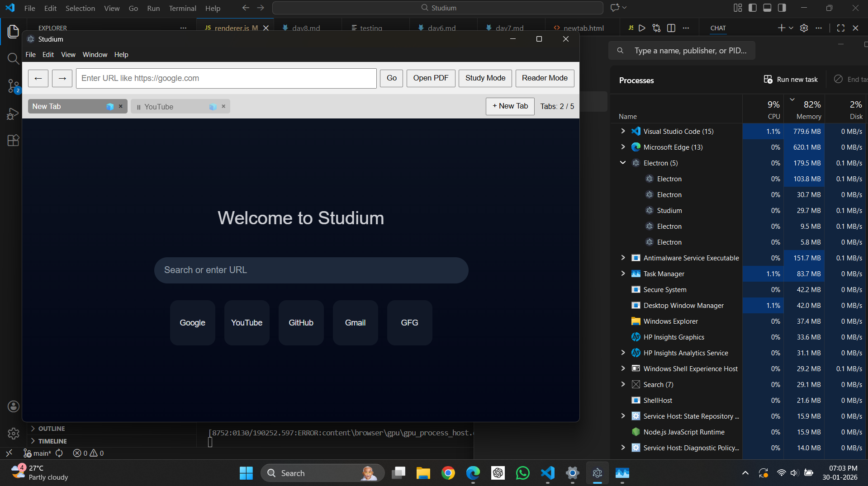This screenshot has height=486, width=868.
Task: Collapse the Electron process group
Action: pyautogui.click(x=623, y=163)
